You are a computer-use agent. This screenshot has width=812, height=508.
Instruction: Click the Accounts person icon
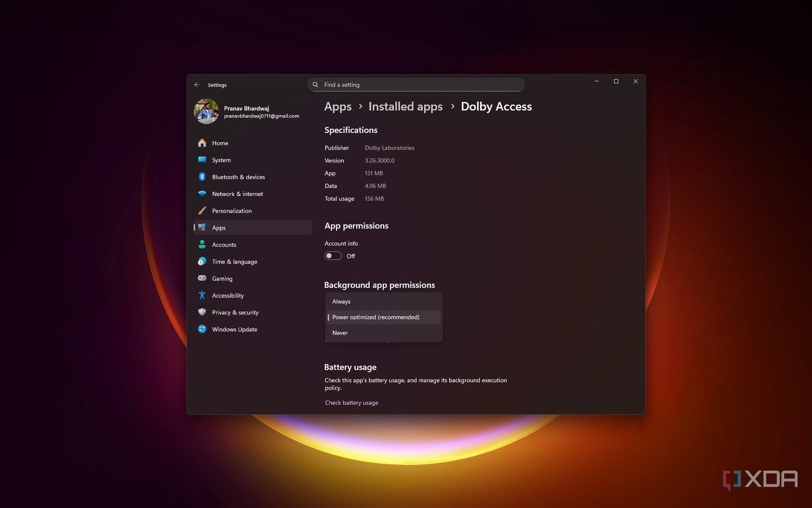pyautogui.click(x=202, y=245)
